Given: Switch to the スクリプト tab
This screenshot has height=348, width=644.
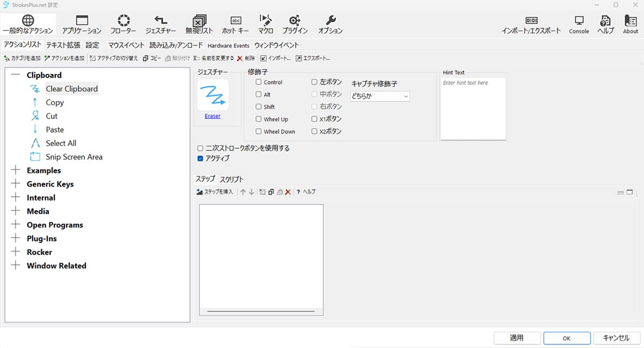Looking at the screenshot, I should 232,179.
